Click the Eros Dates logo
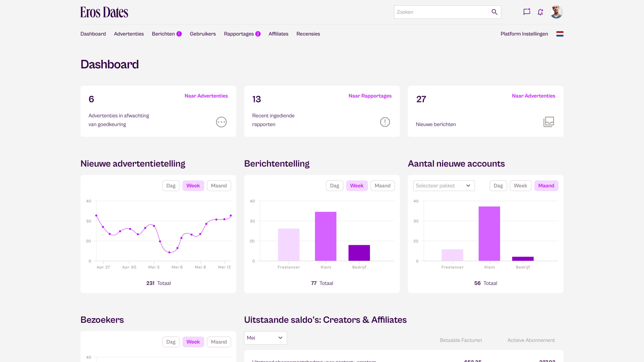 pyautogui.click(x=104, y=12)
